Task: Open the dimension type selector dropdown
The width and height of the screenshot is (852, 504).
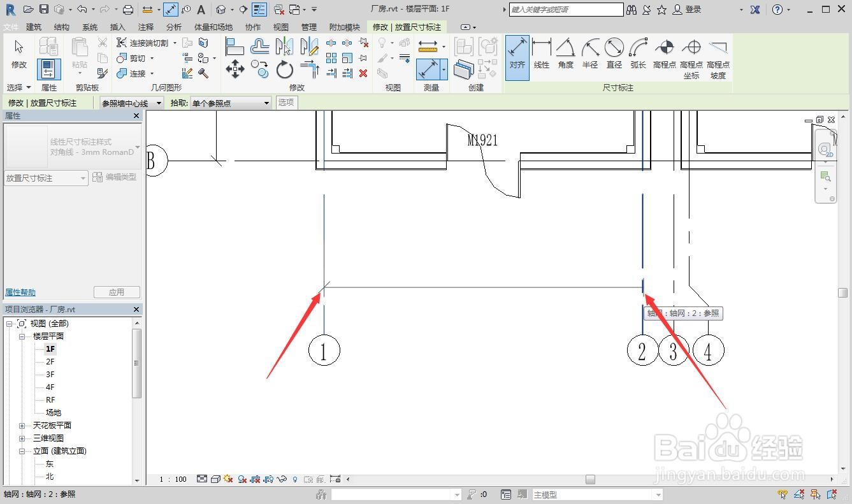Action: (73, 147)
